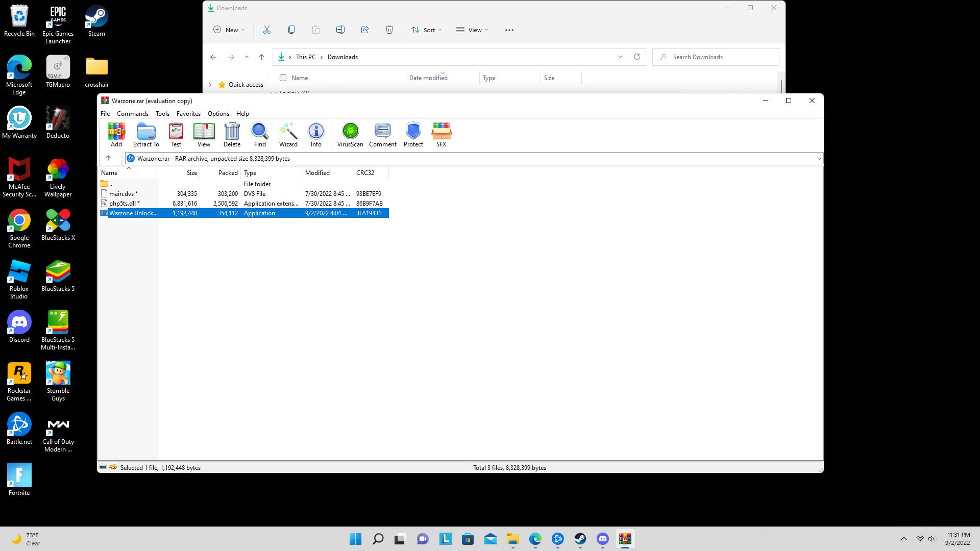Screen dimensions: 980x551
Task: Open the View dropdown in Explorer
Action: pyautogui.click(x=472, y=30)
